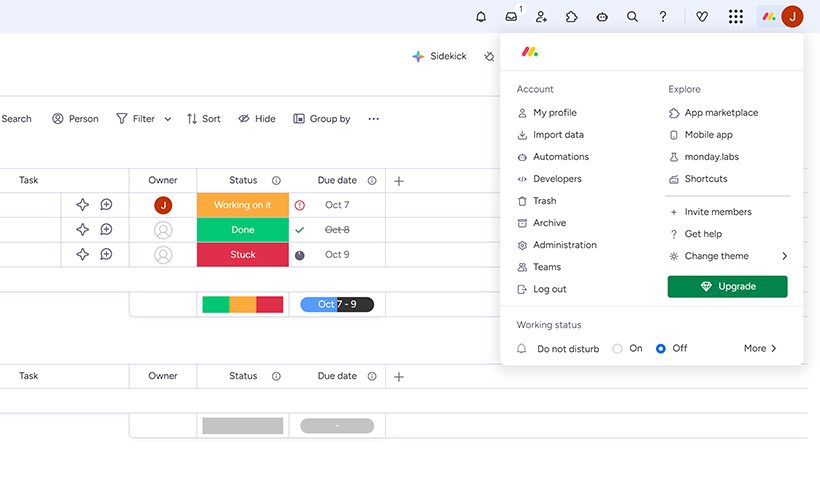Click the invite members person-plus icon
This screenshot has width=820, height=480.
[x=541, y=17]
